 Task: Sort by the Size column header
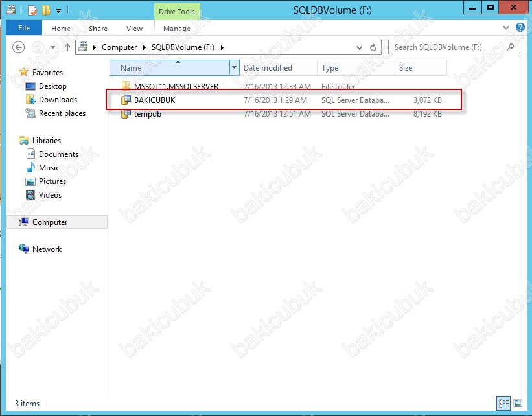[x=421, y=68]
